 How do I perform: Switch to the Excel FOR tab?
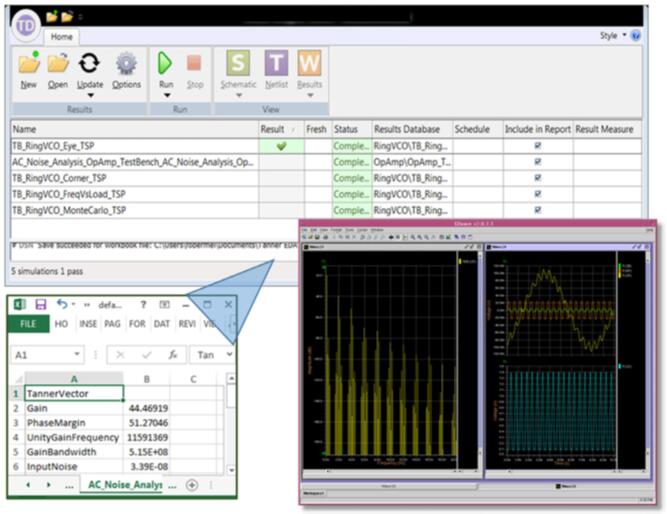pos(137,324)
